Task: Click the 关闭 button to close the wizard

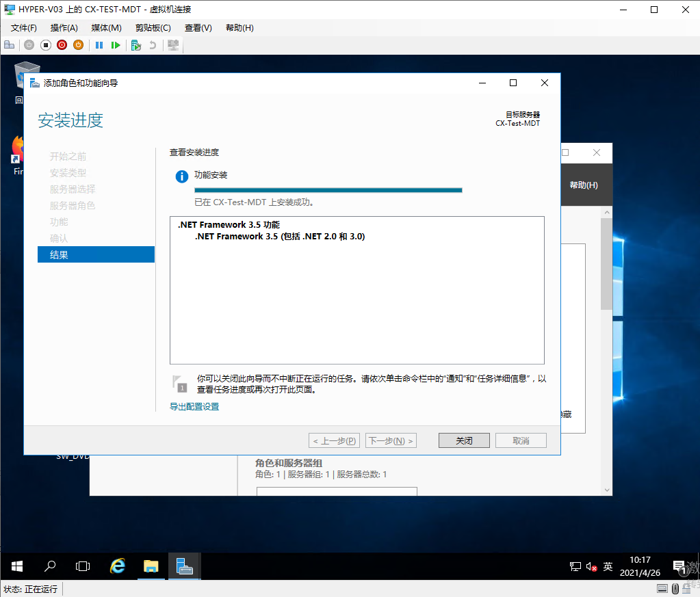Action: coord(464,440)
